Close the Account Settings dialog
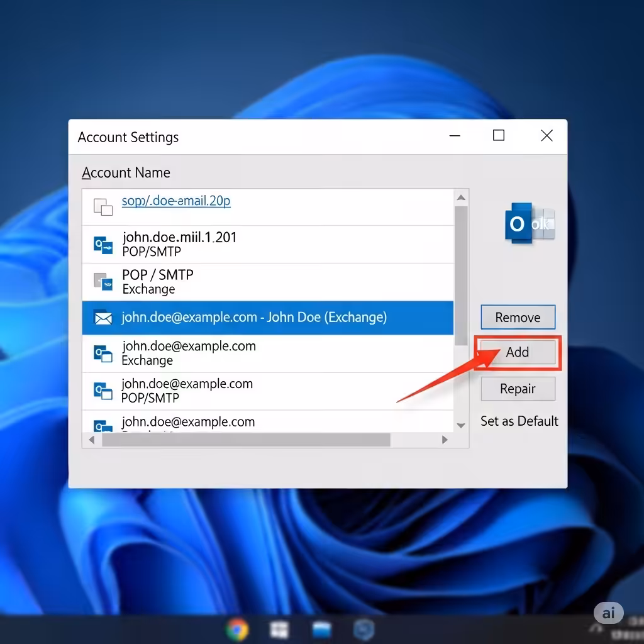 click(x=547, y=136)
